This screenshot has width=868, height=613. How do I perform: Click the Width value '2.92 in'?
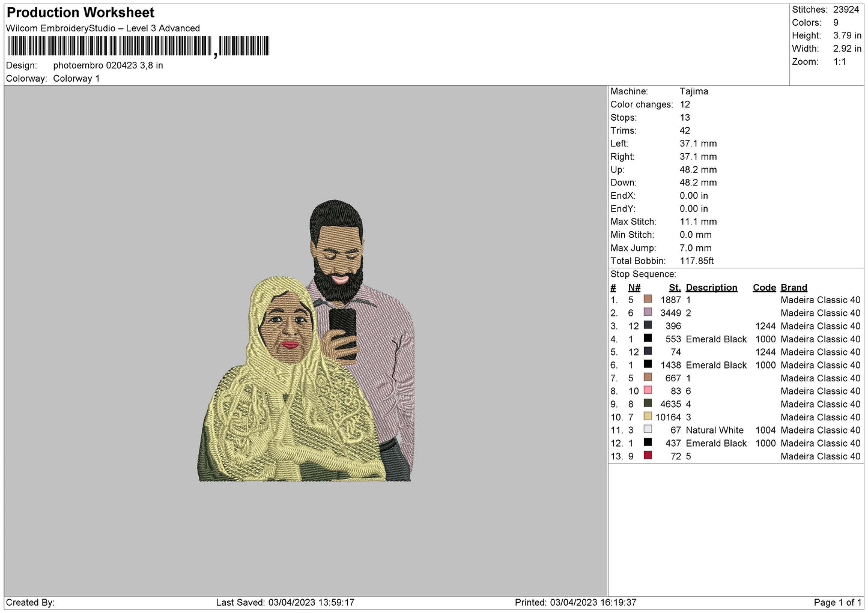point(847,49)
